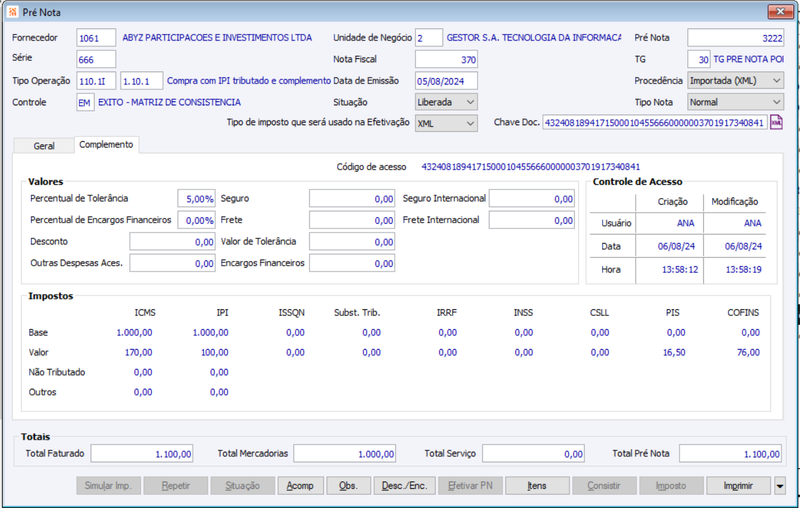Click the Fornecedor code field
Image resolution: width=800 pixels, height=508 pixels.
tap(96, 38)
